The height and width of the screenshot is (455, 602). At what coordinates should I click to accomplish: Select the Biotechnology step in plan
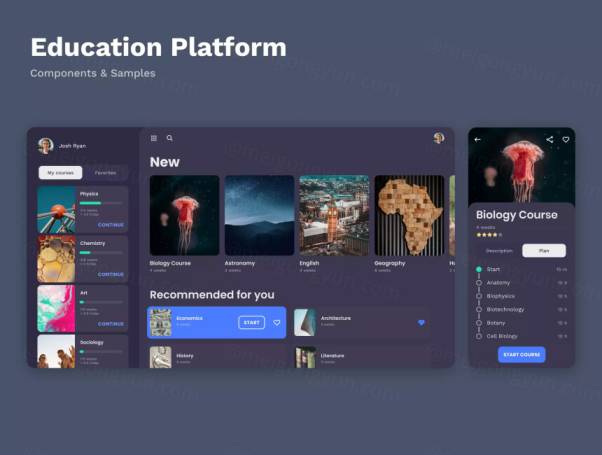tap(505, 309)
